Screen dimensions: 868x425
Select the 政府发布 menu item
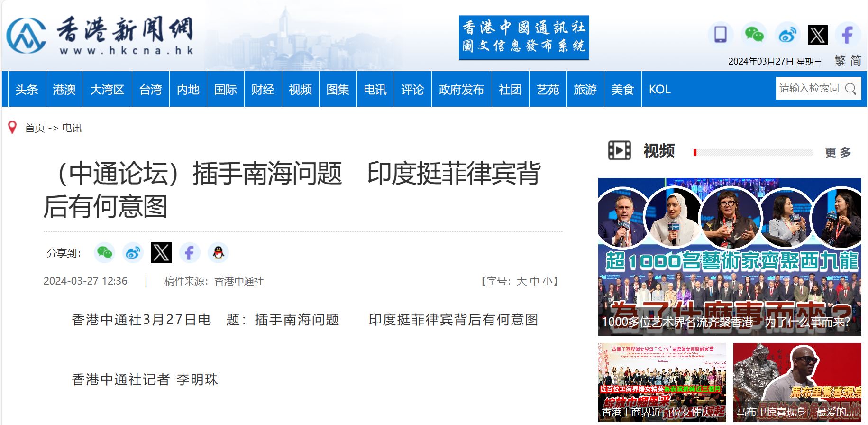461,90
